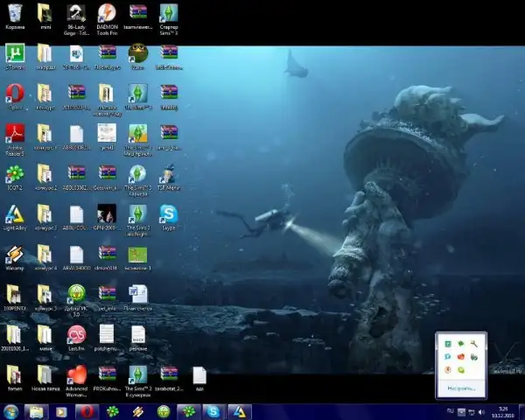Open Windows Explorer from the taskbar
Screen dimensions: 525x420
37,411
